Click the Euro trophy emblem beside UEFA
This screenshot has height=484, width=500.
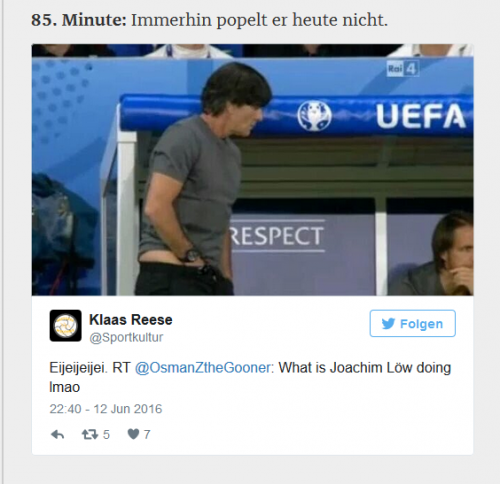coord(314,116)
